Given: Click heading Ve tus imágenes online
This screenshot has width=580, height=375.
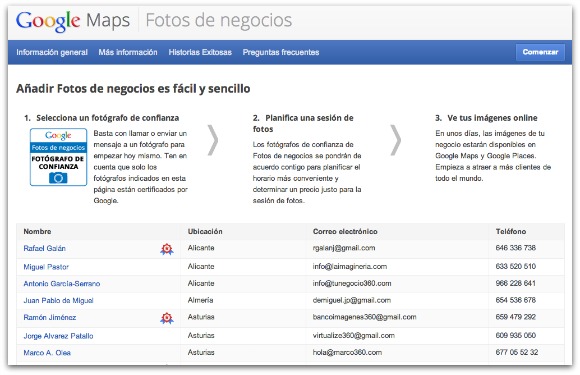Looking at the screenshot, I should (492, 118).
